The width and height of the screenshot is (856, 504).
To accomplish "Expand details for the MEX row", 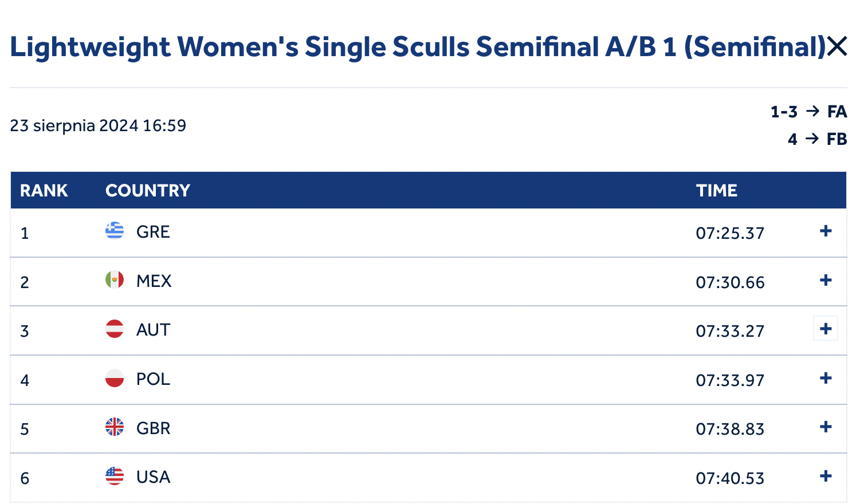I will click(826, 280).
